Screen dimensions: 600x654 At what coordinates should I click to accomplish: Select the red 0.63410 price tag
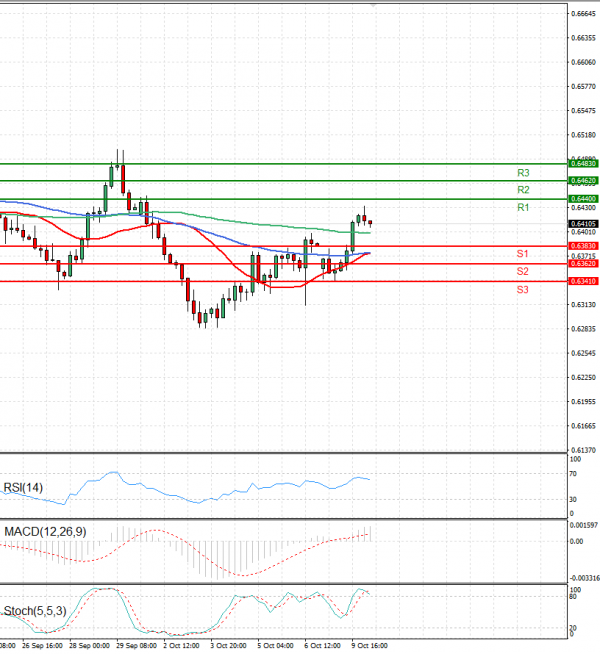pos(583,282)
